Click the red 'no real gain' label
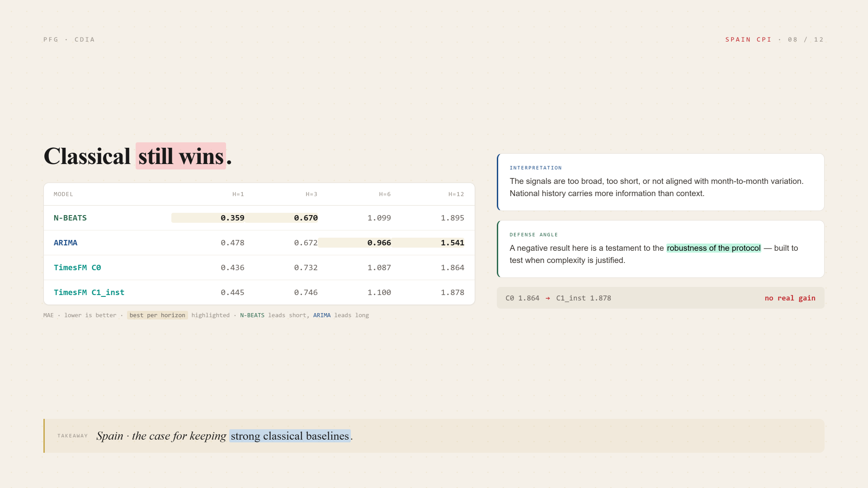This screenshot has height=488, width=868. coord(790,298)
